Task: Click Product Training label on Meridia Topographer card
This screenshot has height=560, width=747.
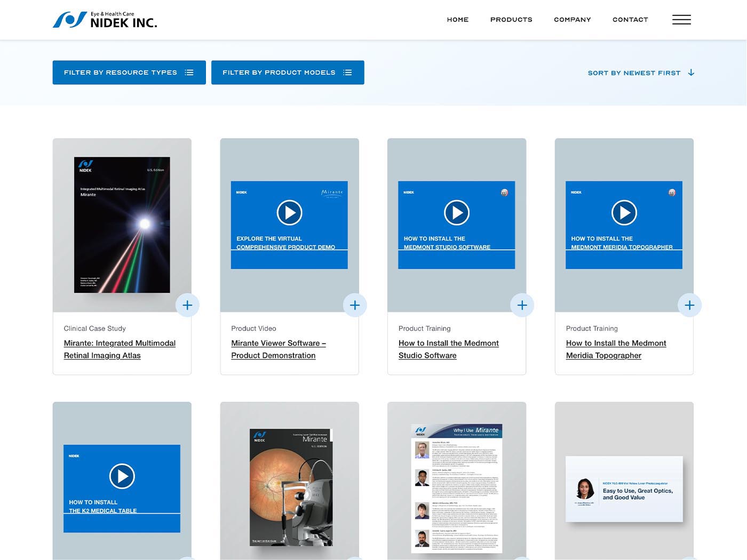Action: 592,329
